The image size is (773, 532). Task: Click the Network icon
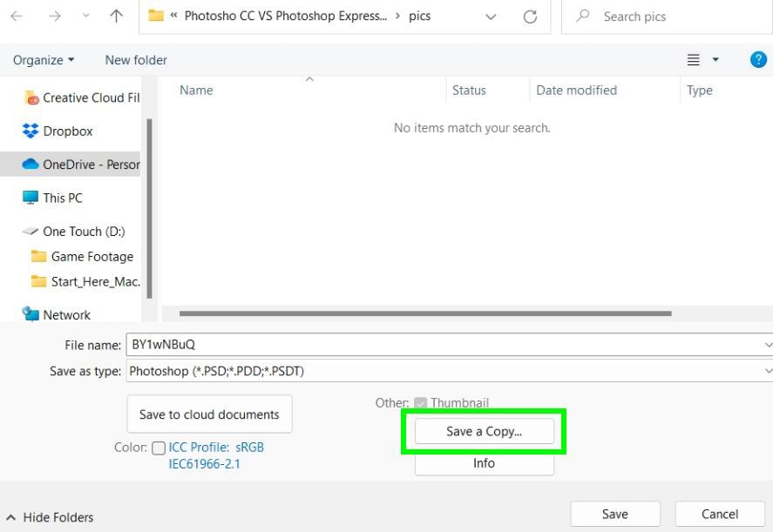click(x=31, y=313)
